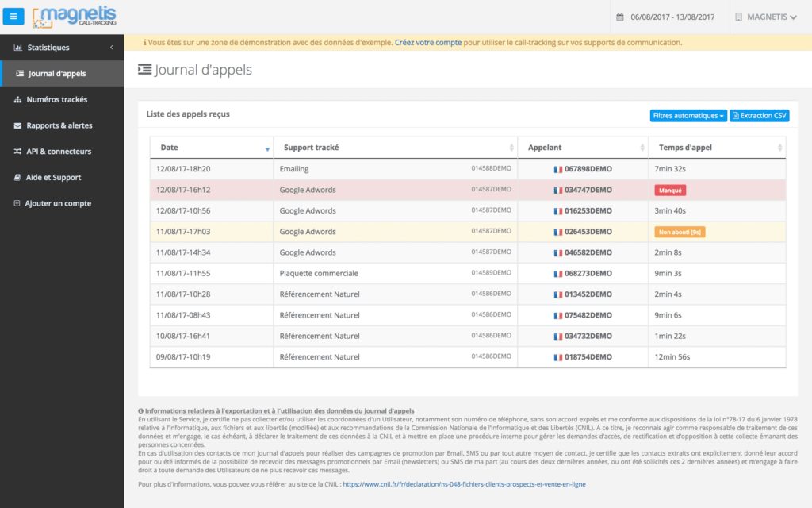Click caller number 034747DEMO
Viewport: 812px width, 508px height.
588,190
